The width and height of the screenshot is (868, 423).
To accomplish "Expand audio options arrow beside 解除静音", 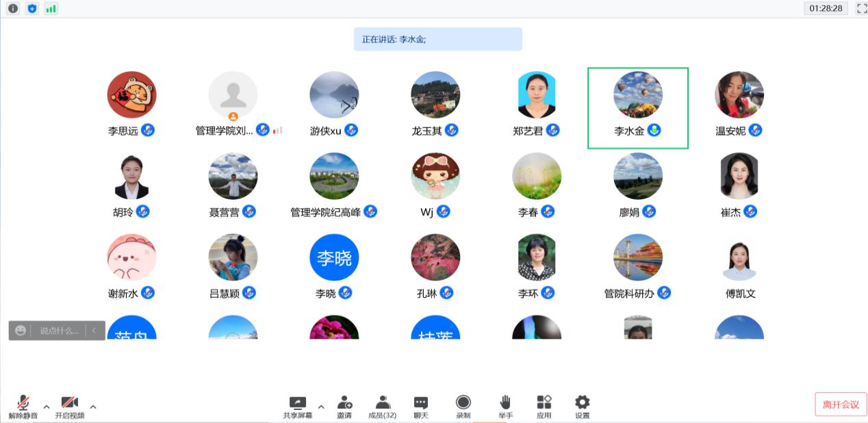I will pyautogui.click(x=47, y=407).
